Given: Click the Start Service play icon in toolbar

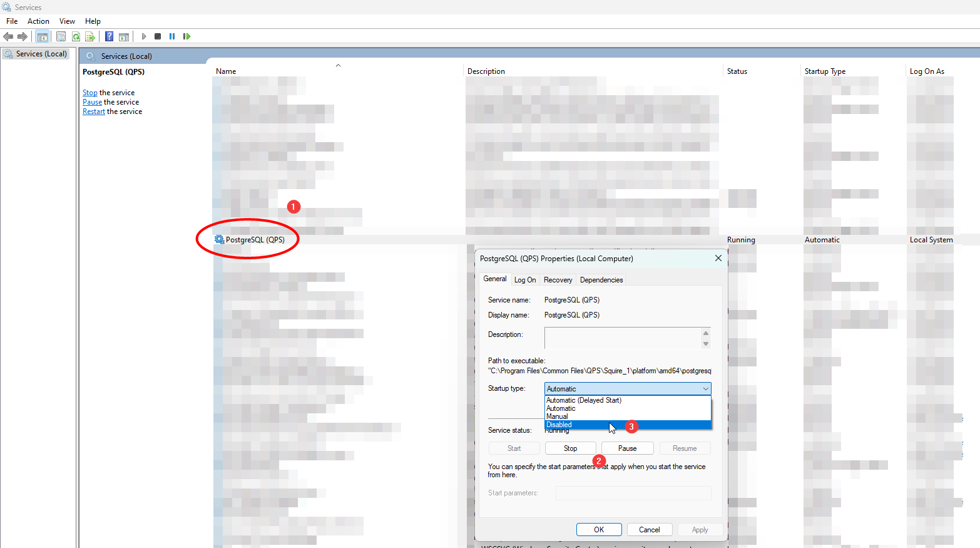Looking at the screenshot, I should pos(144,36).
